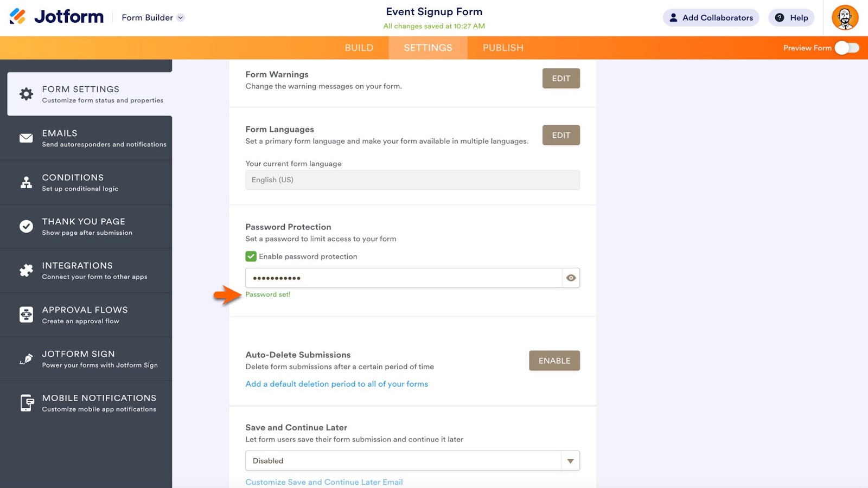Open Jotform Sign via its pen icon
The height and width of the screenshot is (488, 868).
pyautogui.click(x=26, y=358)
